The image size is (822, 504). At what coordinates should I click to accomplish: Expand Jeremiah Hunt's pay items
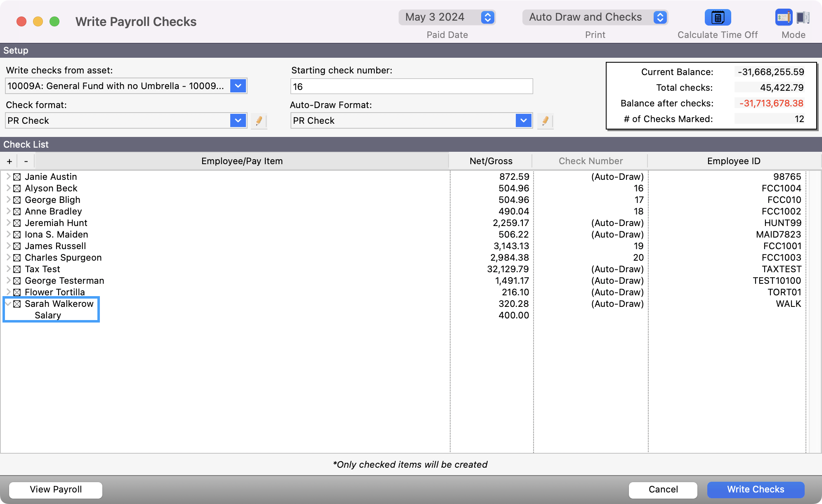pos(8,223)
